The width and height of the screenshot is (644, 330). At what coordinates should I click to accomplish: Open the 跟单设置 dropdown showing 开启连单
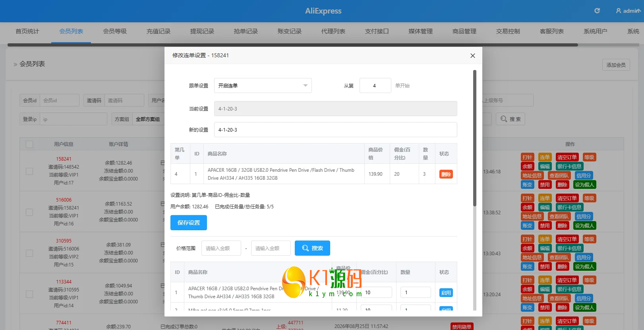point(263,85)
